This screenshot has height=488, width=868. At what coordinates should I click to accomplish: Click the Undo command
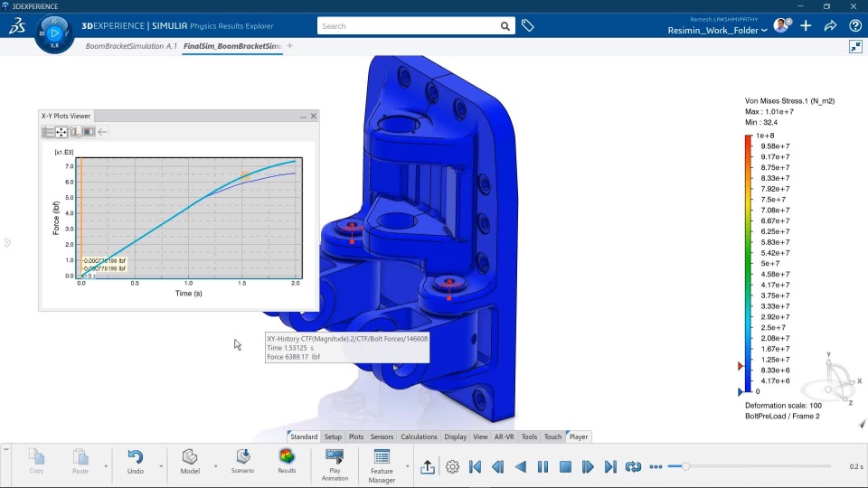(136, 462)
